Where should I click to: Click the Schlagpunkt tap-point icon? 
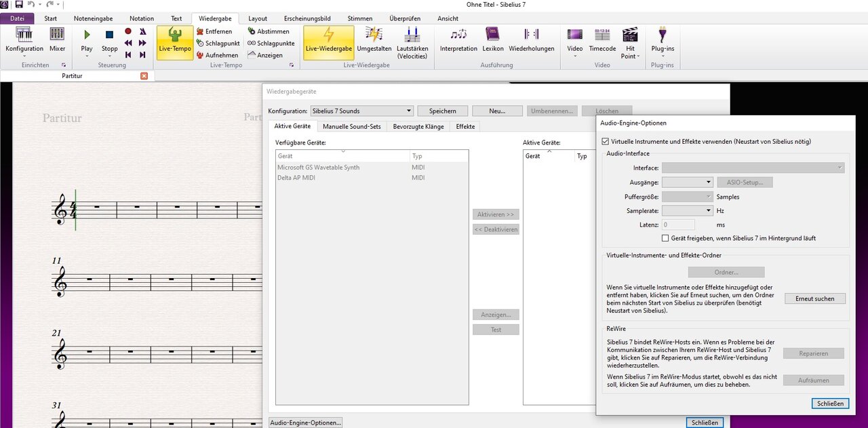pyautogui.click(x=200, y=43)
